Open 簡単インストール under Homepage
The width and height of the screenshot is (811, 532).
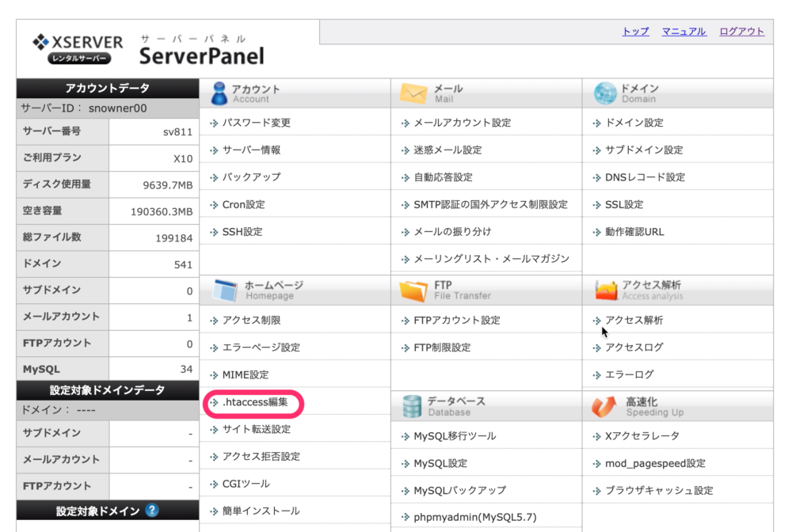(261, 511)
